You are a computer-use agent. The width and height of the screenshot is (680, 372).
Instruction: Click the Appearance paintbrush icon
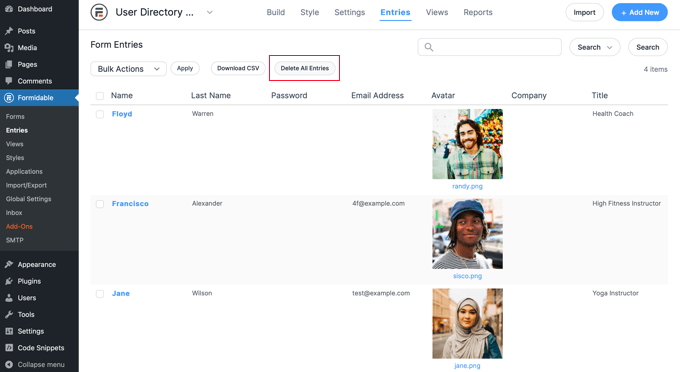[x=9, y=264]
